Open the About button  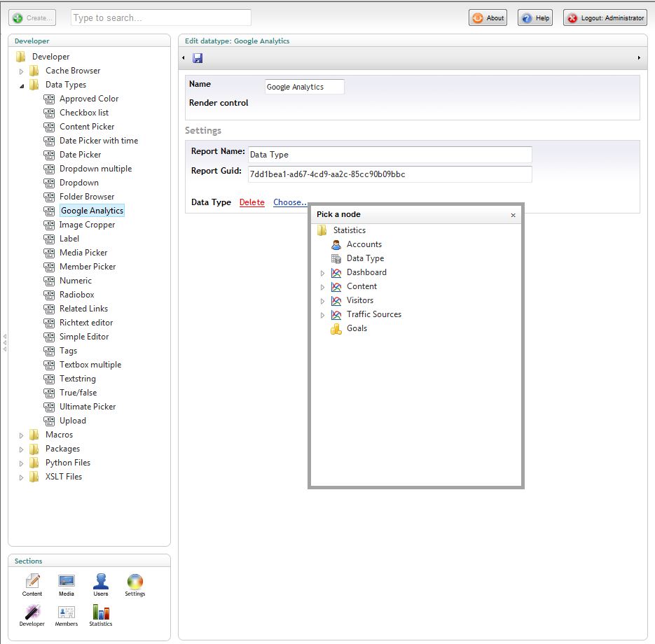488,18
